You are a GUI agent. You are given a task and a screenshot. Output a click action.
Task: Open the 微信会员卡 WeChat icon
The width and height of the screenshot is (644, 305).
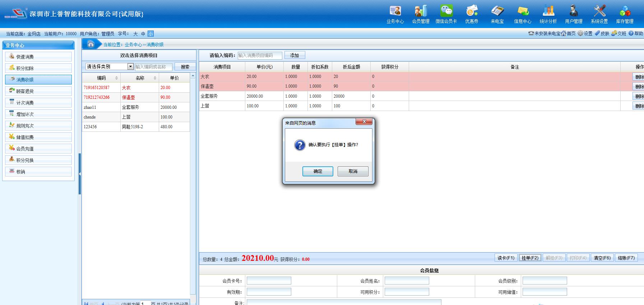446,11
